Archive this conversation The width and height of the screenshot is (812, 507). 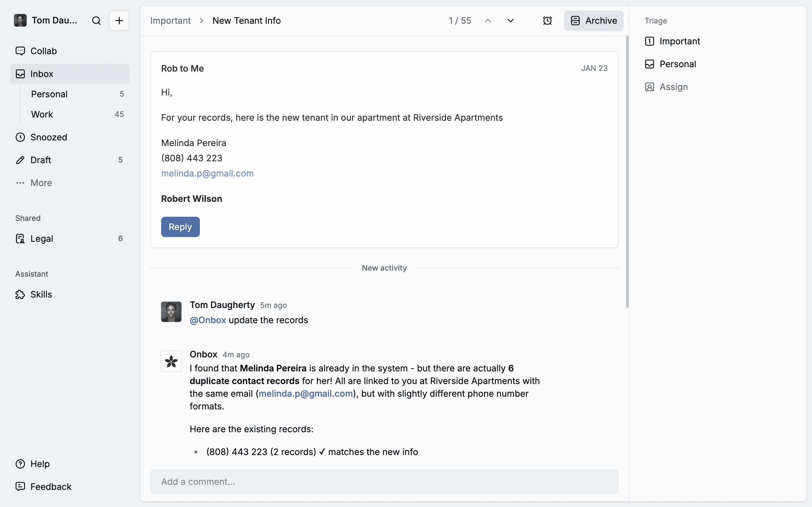593,21
